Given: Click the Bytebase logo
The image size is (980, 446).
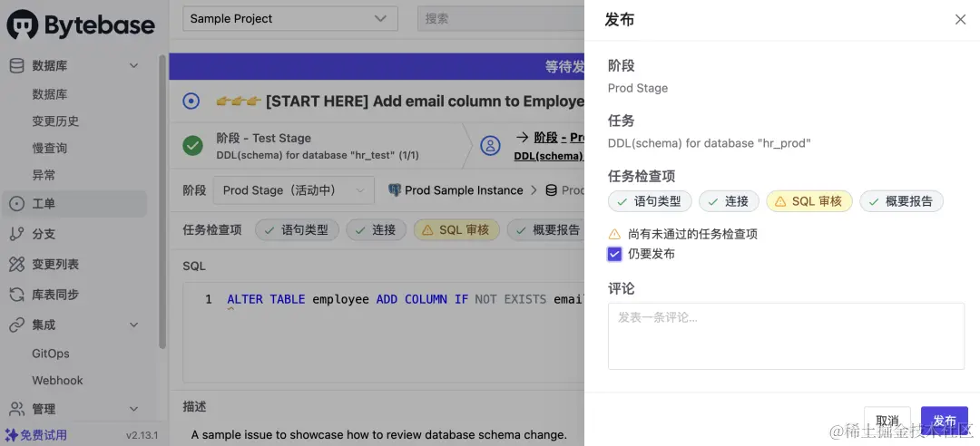Looking at the screenshot, I should [81, 25].
